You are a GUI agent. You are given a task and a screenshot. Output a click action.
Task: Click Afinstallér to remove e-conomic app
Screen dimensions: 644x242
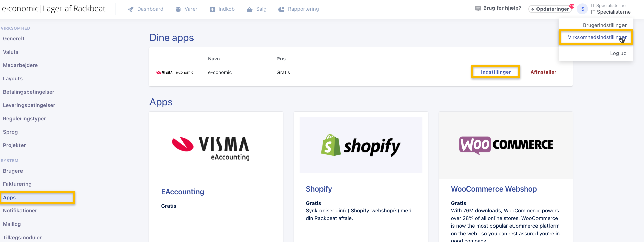(543, 72)
